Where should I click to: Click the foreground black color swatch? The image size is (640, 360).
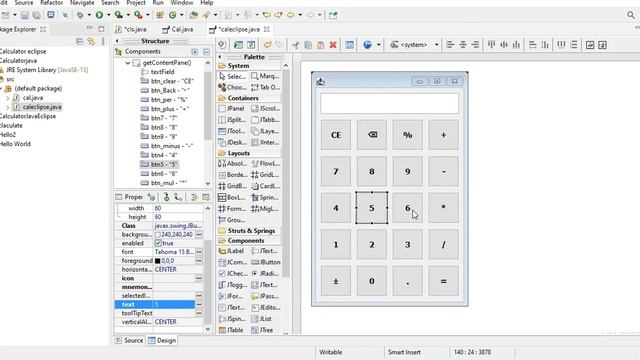[x=158, y=261]
